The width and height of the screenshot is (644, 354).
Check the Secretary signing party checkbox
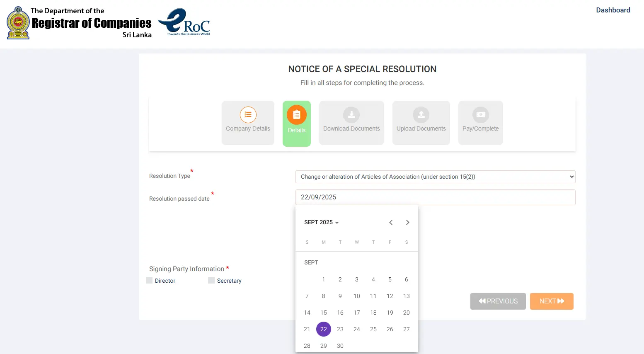[211, 280]
